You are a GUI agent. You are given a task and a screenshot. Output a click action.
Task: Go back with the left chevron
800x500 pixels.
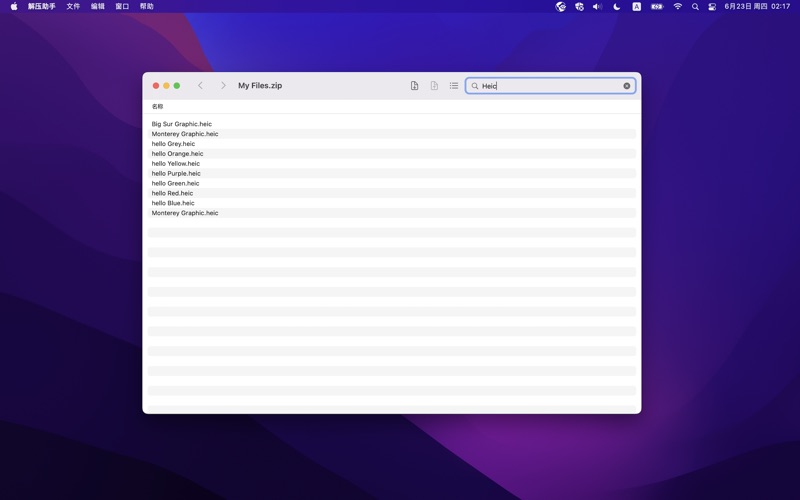(x=201, y=86)
